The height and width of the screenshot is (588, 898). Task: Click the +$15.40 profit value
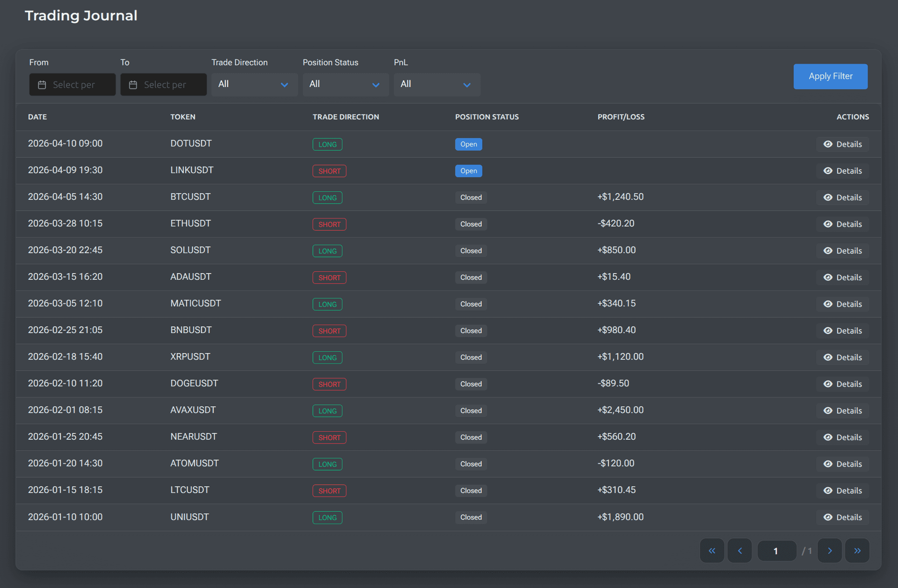[614, 277]
